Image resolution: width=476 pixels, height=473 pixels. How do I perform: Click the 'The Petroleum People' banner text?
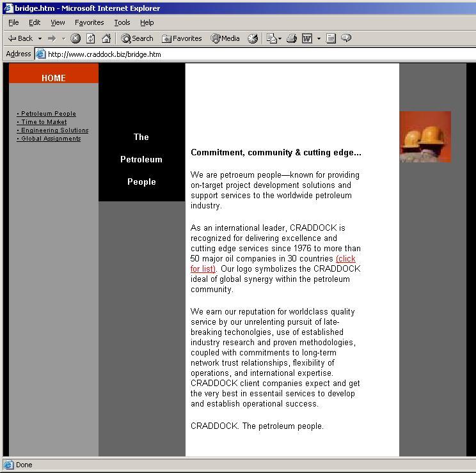coord(141,159)
